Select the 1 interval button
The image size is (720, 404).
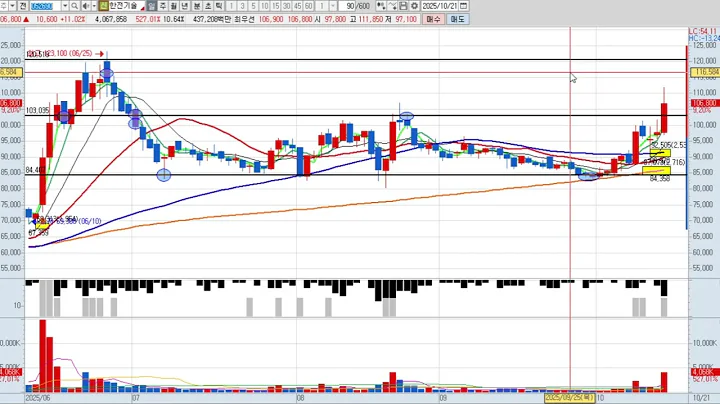231,6
